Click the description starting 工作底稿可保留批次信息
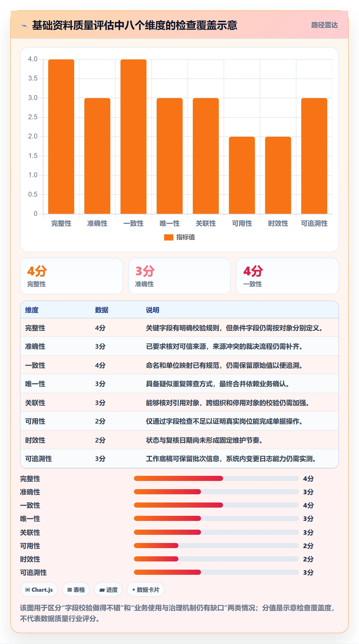This screenshot has height=644, width=359. (x=231, y=459)
